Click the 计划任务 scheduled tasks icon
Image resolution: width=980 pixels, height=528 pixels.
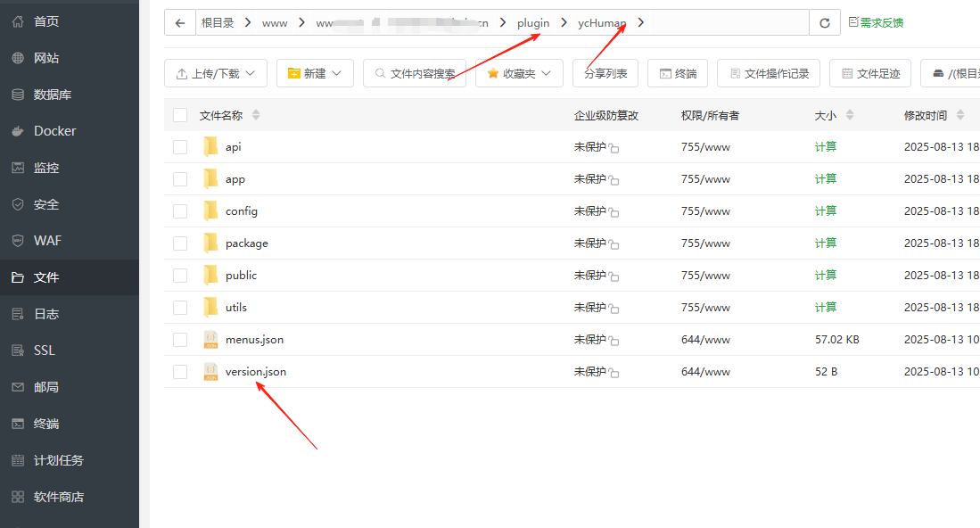pos(18,460)
